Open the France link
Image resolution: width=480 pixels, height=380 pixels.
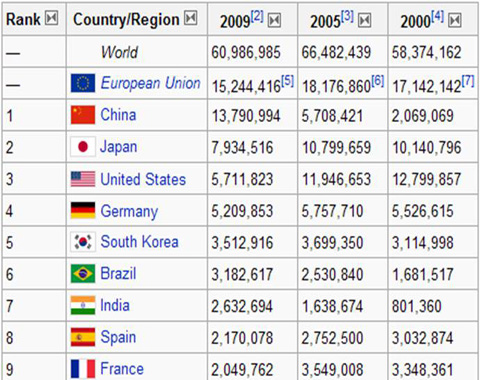coord(122,369)
